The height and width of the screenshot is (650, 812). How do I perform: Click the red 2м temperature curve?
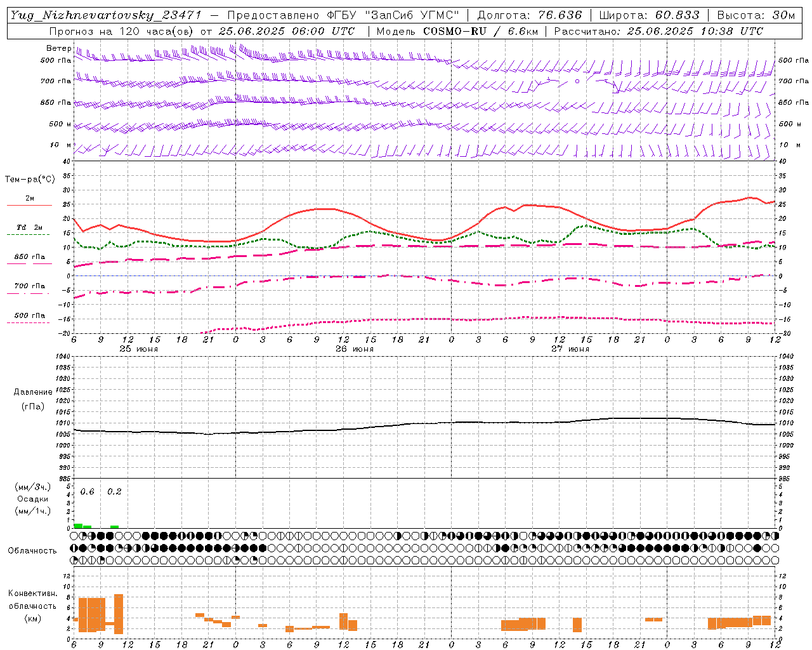pos(327,209)
